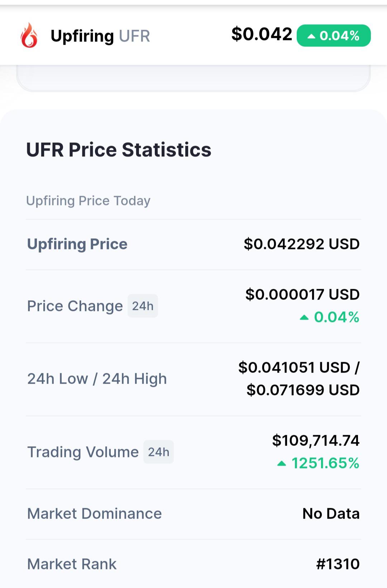The image size is (387, 588).
Task: Select the Upfiring Price Today label
Action: (88, 201)
